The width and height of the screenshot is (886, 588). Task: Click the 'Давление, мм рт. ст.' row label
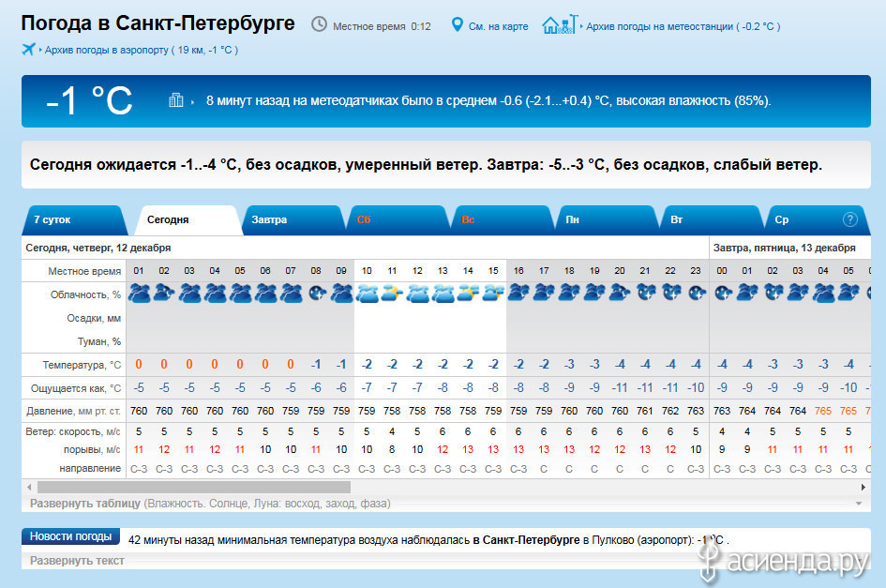(73, 411)
